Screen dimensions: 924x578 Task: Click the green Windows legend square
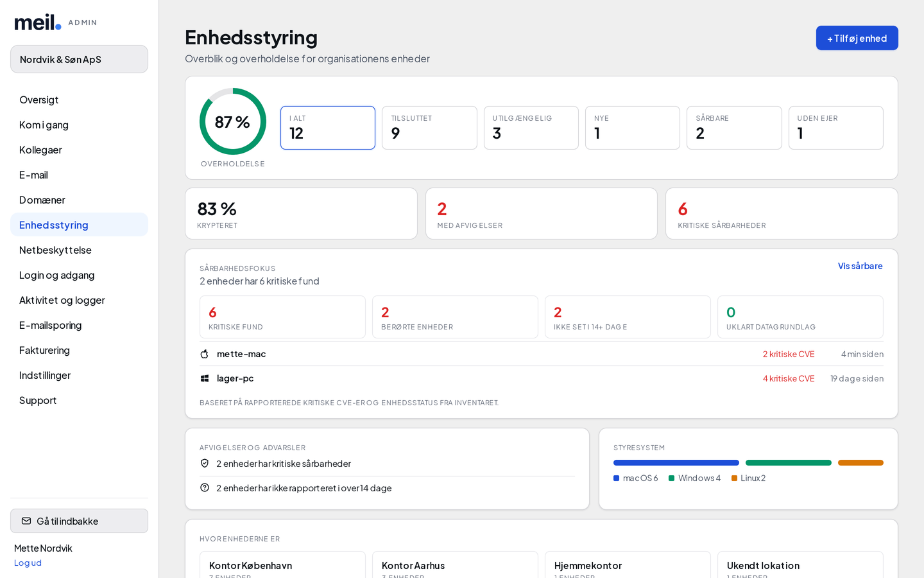point(671,478)
